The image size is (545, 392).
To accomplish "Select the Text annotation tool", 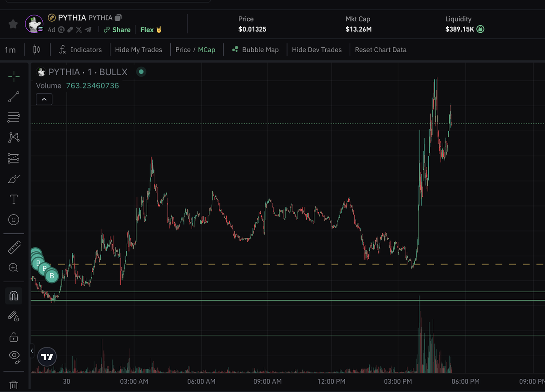I will [x=14, y=199].
